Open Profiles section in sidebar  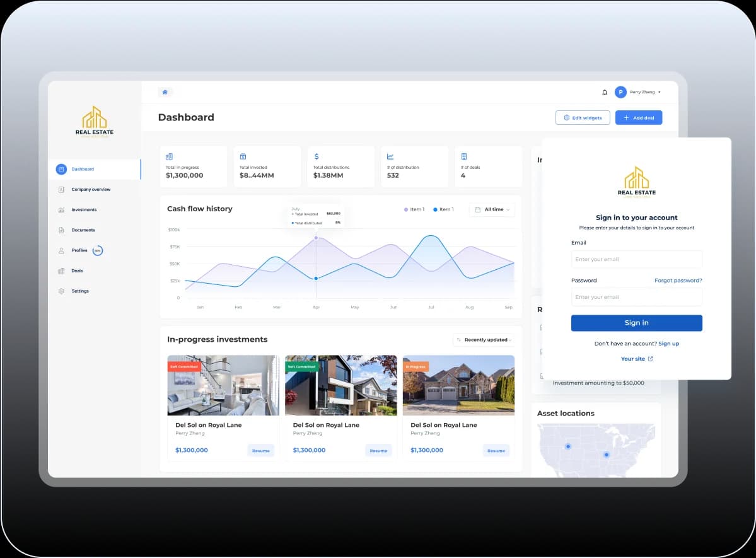pos(79,250)
